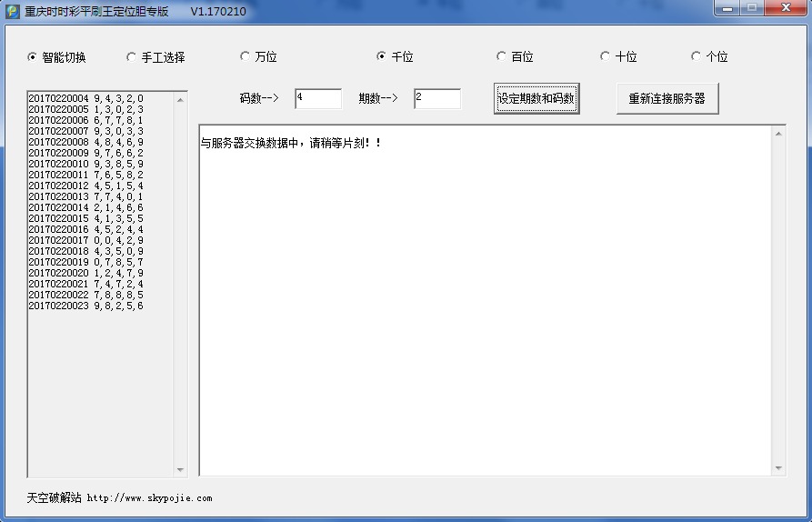Click the 码数 input field
The height and width of the screenshot is (522, 812).
317,98
